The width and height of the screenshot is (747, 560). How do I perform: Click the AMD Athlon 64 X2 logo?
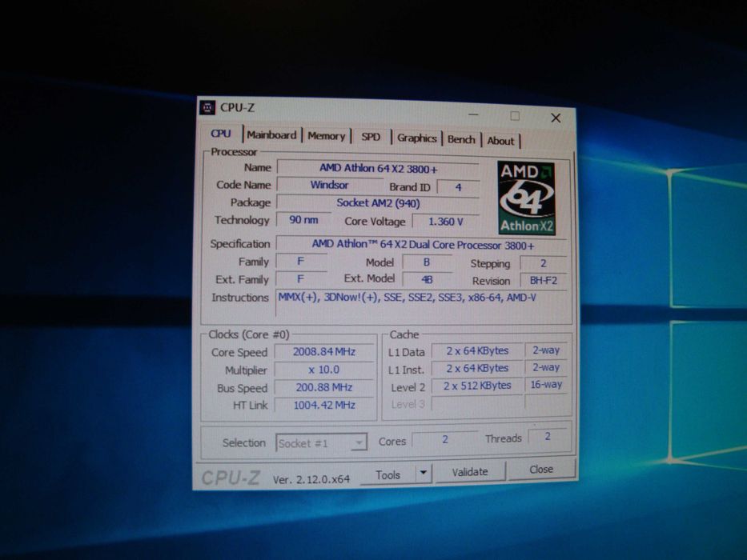tap(527, 198)
